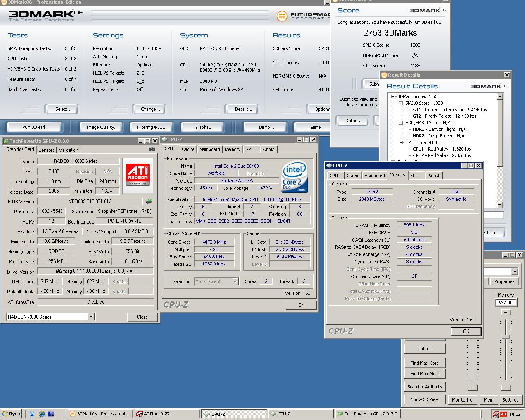Click the Memory clock minus stepper button
The height and width of the screenshot is (420, 525).
[x=506, y=388]
